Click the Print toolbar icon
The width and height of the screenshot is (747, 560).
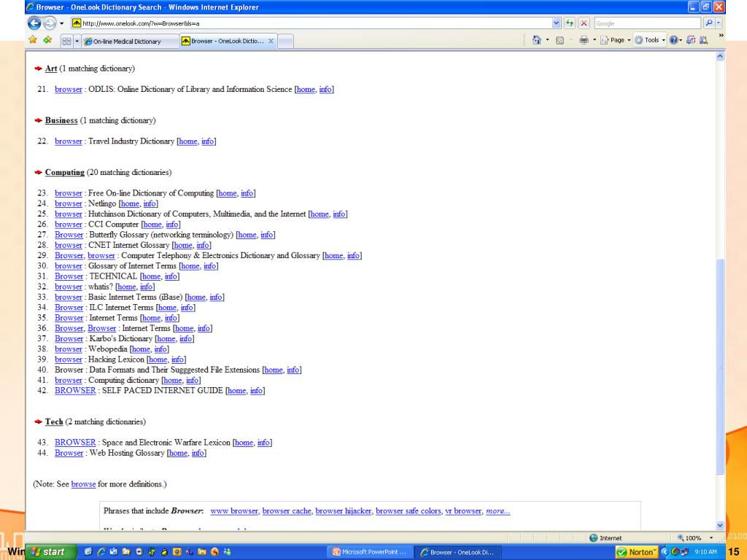tap(584, 40)
